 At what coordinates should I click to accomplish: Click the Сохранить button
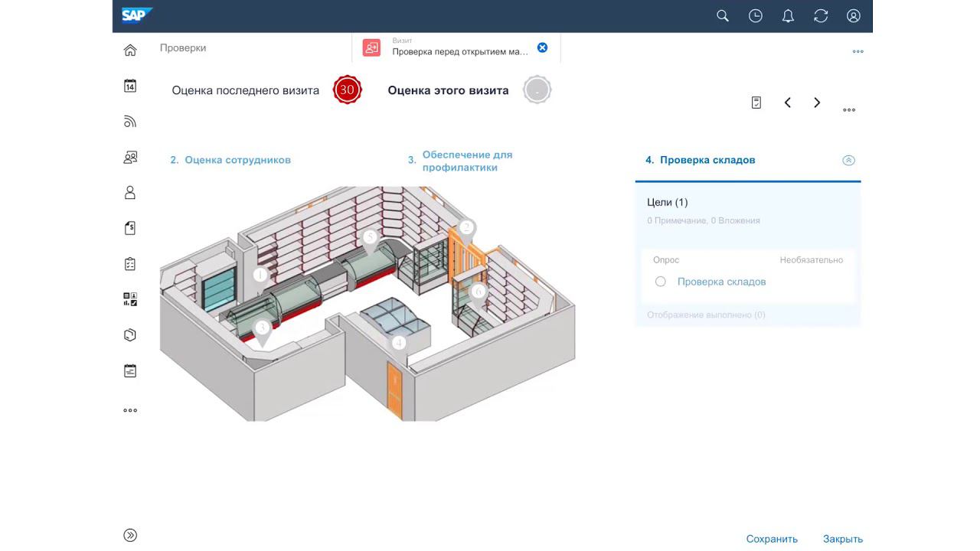coord(772,539)
